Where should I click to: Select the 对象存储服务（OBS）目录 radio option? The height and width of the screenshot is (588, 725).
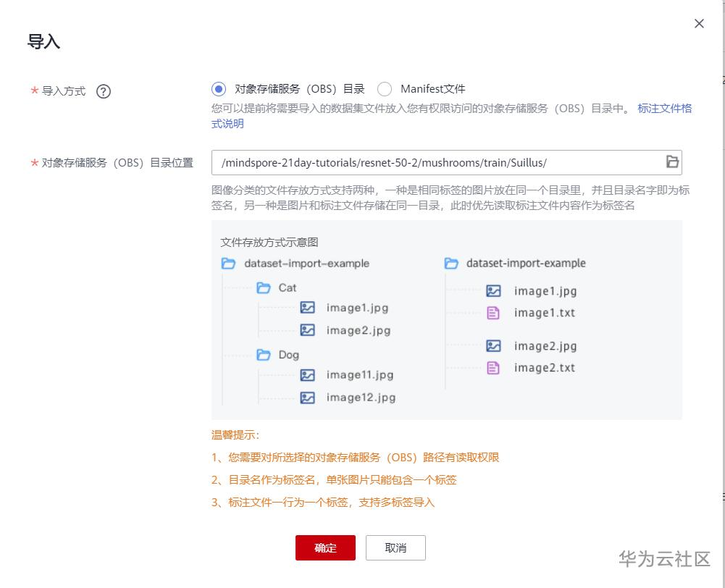pyautogui.click(x=217, y=88)
